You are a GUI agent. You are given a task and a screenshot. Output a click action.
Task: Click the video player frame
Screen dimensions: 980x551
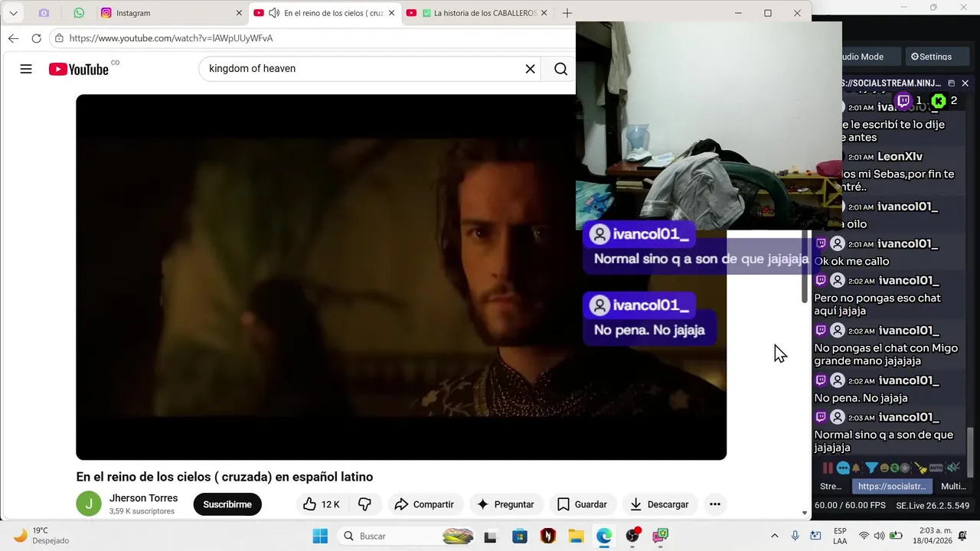click(401, 277)
